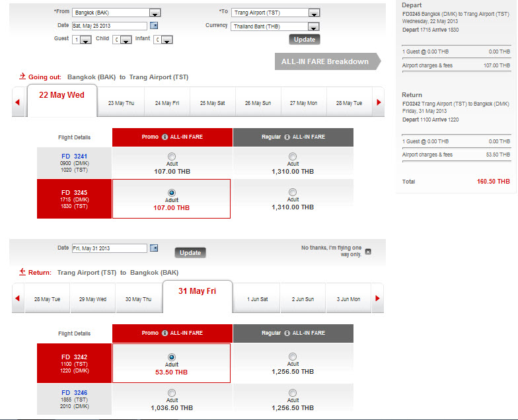Select the 2 Jun Sun return tab
Image resolution: width=518 pixels, height=420 pixels.
(x=303, y=298)
